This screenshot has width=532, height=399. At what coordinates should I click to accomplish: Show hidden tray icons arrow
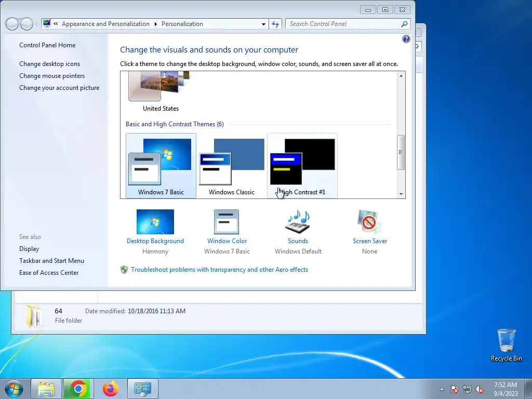(442, 389)
